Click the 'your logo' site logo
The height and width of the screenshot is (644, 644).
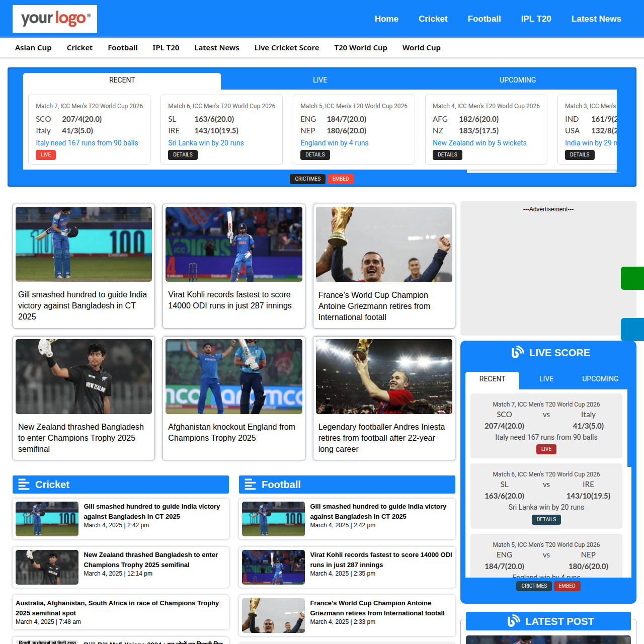click(55, 19)
